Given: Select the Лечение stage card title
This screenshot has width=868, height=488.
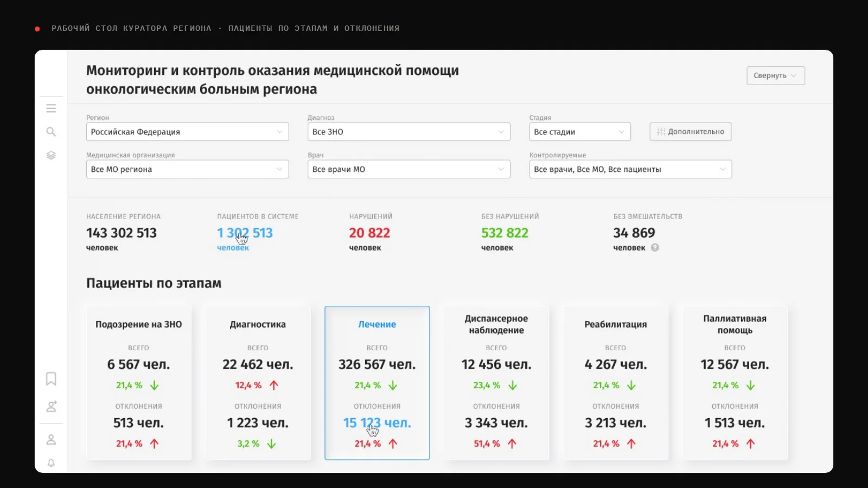Looking at the screenshot, I should [x=377, y=324].
